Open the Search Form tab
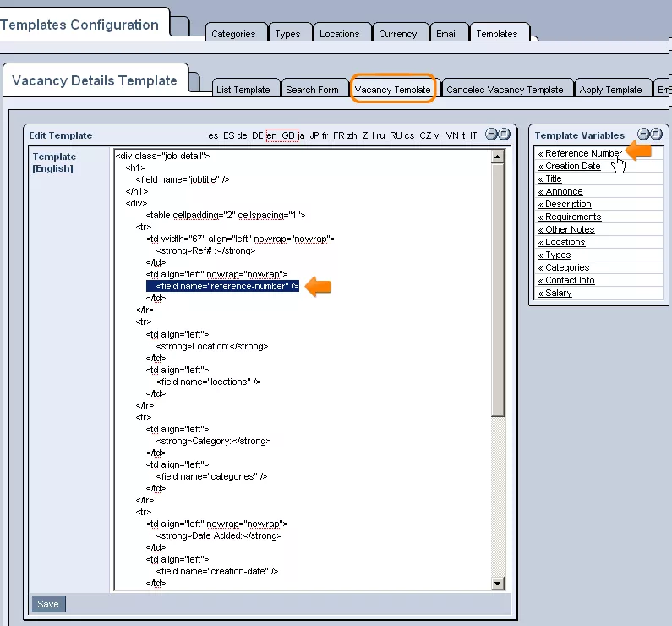 click(312, 90)
